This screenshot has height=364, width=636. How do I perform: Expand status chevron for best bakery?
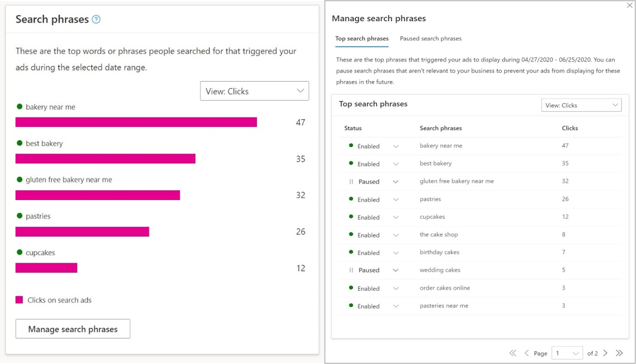tap(396, 164)
